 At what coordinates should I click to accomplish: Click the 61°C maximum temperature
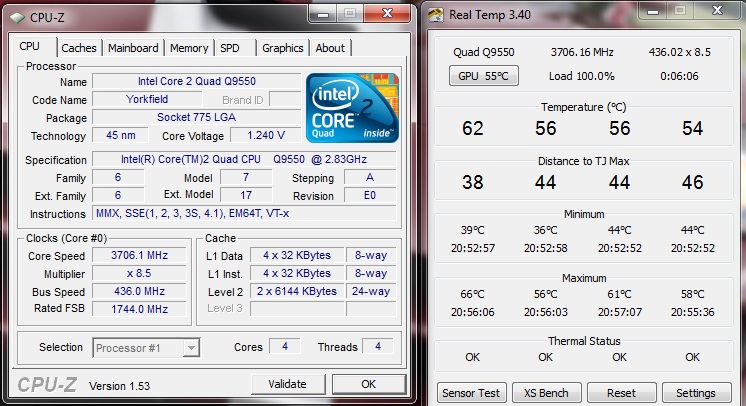point(619,295)
